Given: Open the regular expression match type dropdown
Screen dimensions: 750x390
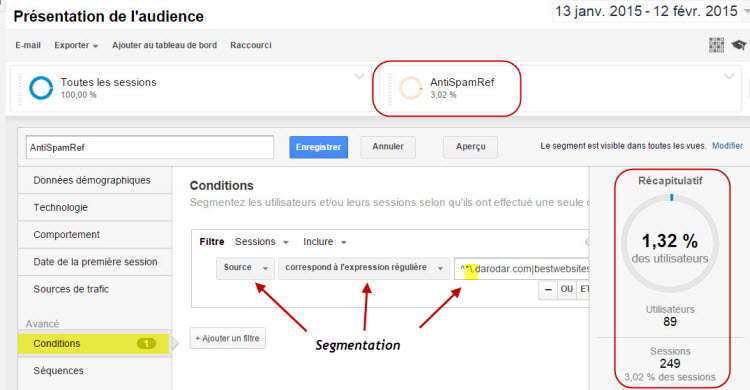Looking at the screenshot, I should (364, 268).
